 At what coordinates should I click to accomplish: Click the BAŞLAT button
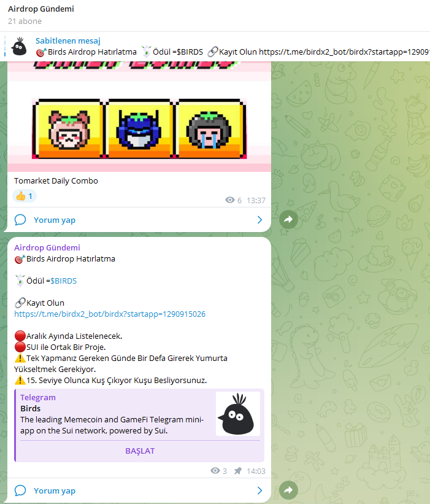tap(140, 451)
